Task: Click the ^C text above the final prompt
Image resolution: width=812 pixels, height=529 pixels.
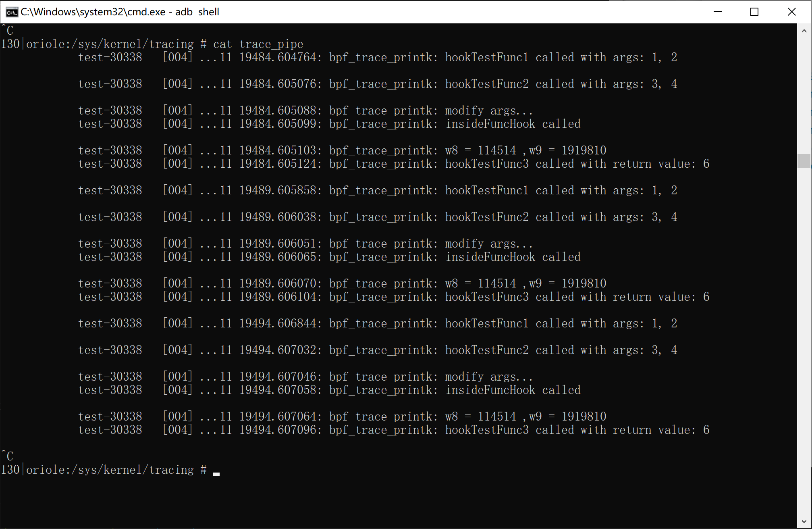Action: click(7, 456)
